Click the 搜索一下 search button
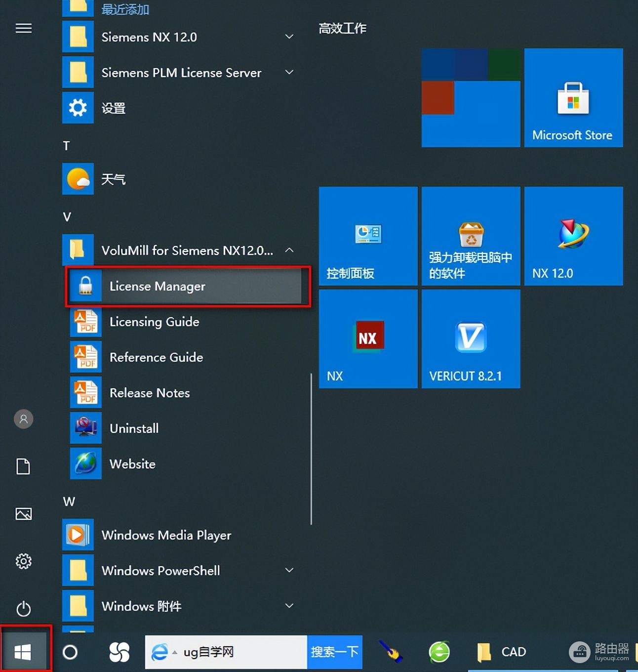 pos(335,652)
